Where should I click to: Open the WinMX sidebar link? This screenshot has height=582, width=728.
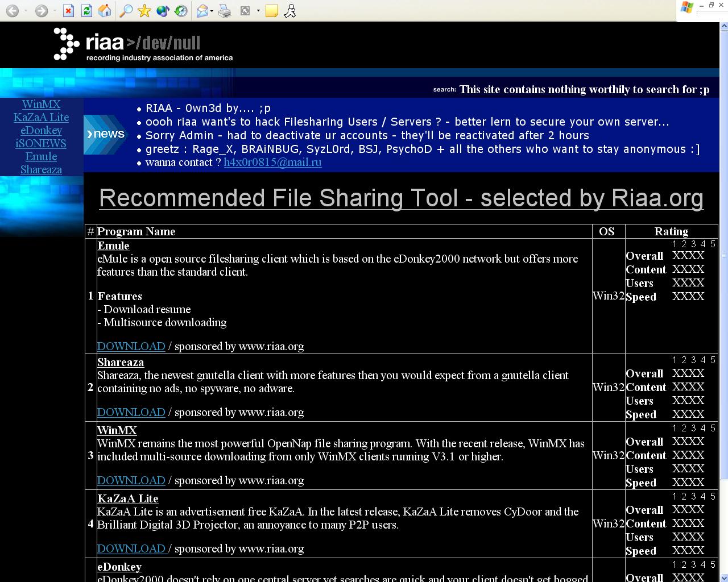click(41, 104)
